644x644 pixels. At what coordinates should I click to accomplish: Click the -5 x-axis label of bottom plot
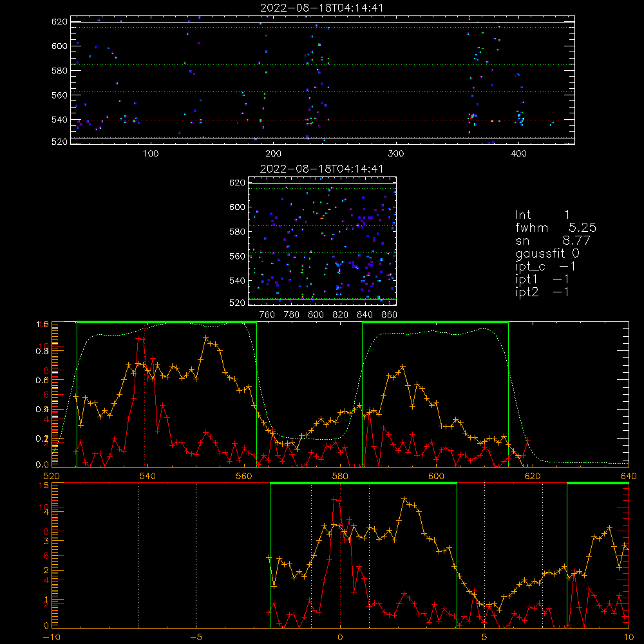click(x=196, y=637)
